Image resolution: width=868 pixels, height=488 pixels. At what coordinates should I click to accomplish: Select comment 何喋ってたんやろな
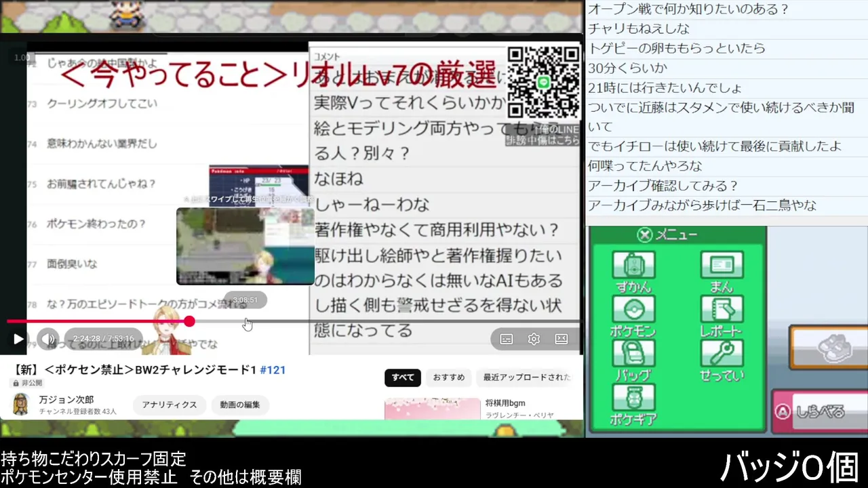645,166
